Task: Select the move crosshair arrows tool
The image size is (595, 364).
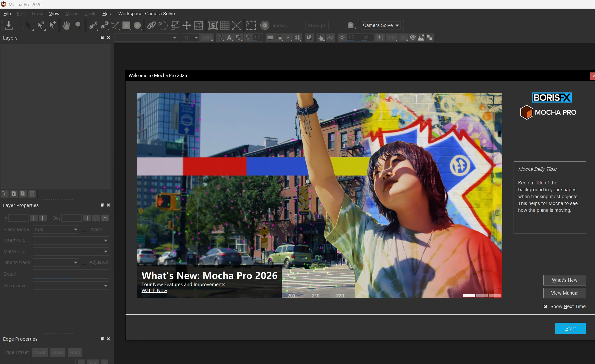Action: pos(187,25)
